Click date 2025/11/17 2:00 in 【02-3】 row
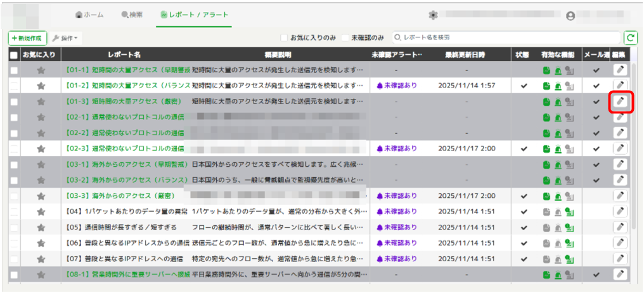 pos(466,149)
